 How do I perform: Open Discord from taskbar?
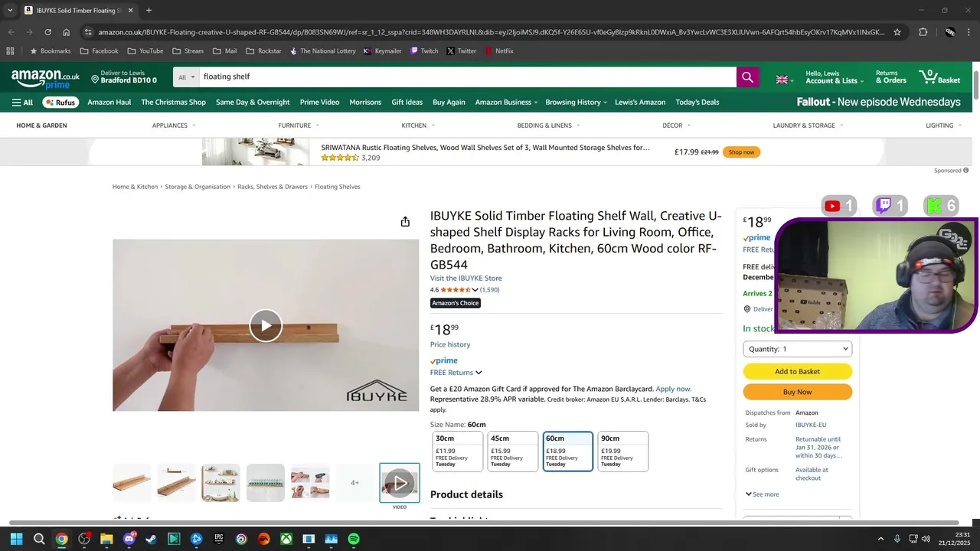click(129, 539)
